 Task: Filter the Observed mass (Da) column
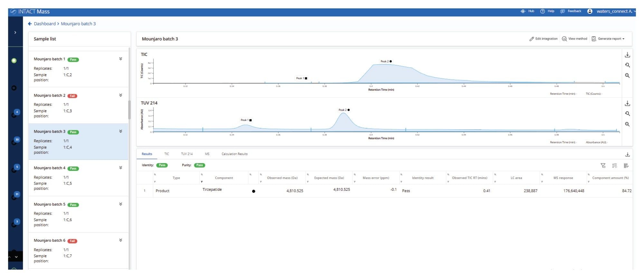(x=260, y=182)
